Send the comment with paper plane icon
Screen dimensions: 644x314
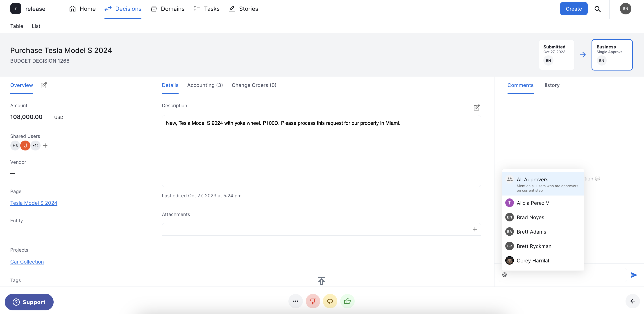[x=634, y=275]
